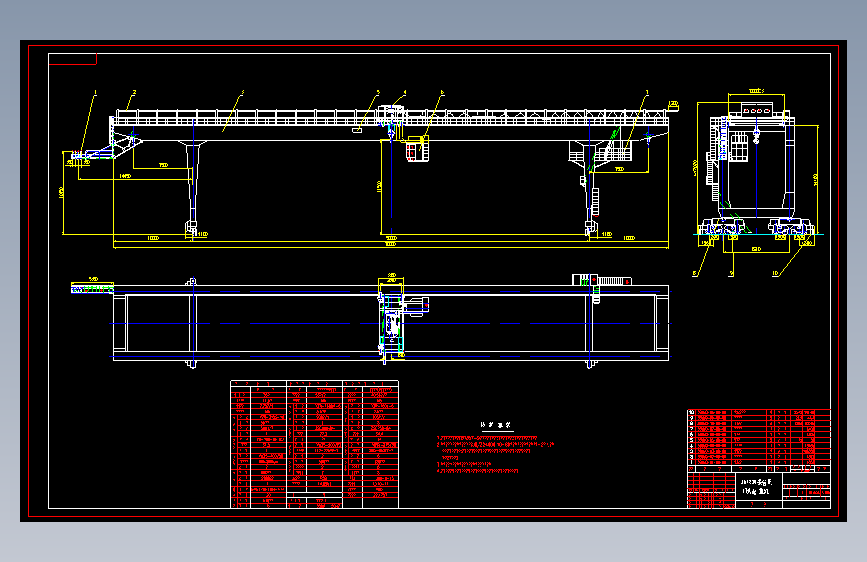Select the parts list table above title block

(759, 441)
